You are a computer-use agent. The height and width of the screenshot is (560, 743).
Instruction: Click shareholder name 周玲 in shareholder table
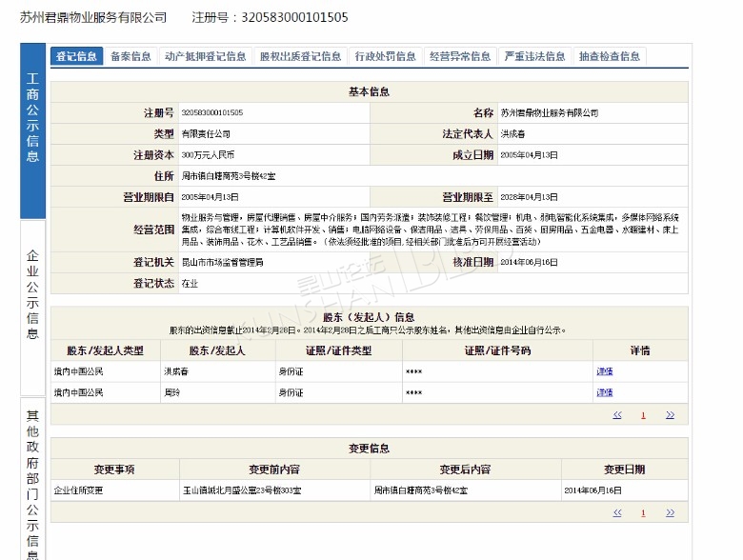(172, 392)
